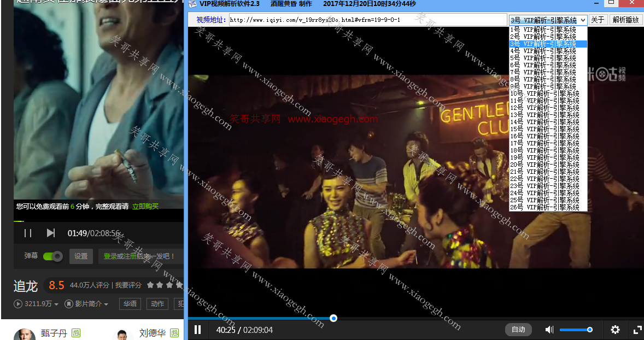Enter fullscreen in the VIP player
The image size is (644, 340).
[x=637, y=330]
